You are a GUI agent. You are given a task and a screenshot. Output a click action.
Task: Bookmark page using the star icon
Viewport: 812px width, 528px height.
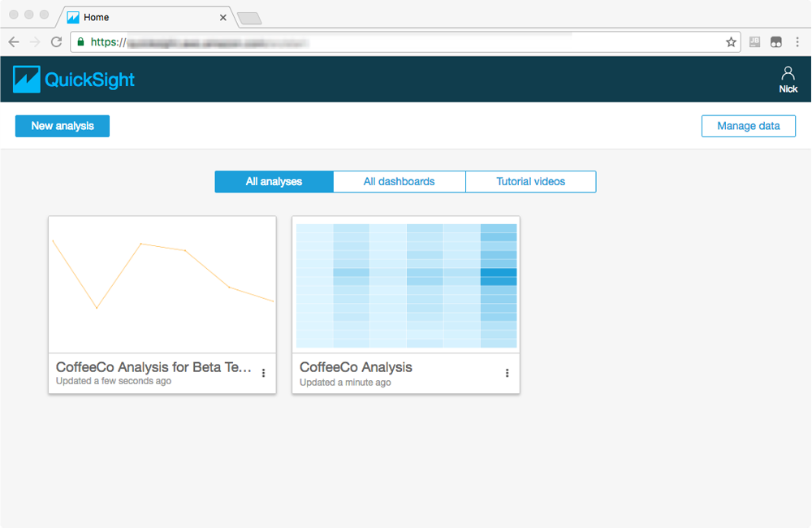731,42
